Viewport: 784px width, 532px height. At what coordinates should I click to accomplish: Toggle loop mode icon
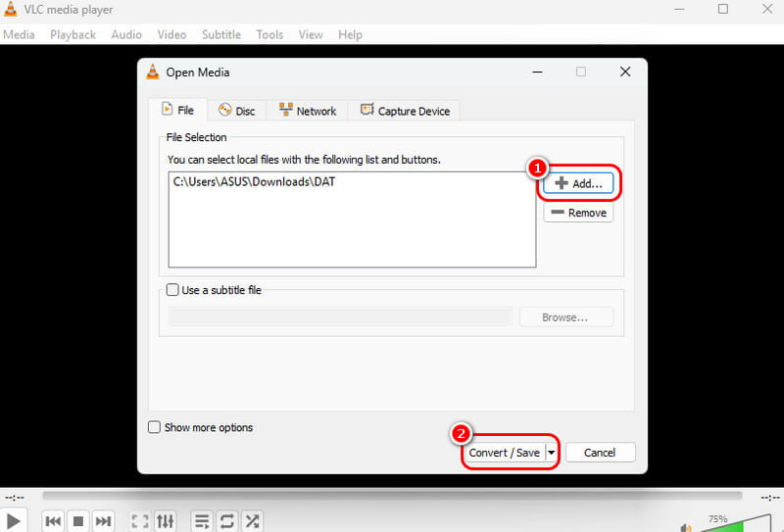click(x=227, y=521)
